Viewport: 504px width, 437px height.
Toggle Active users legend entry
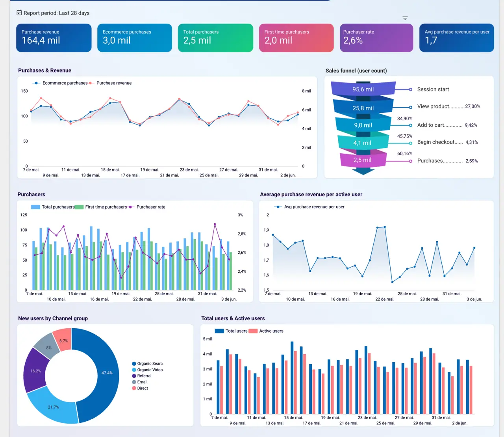(266, 331)
